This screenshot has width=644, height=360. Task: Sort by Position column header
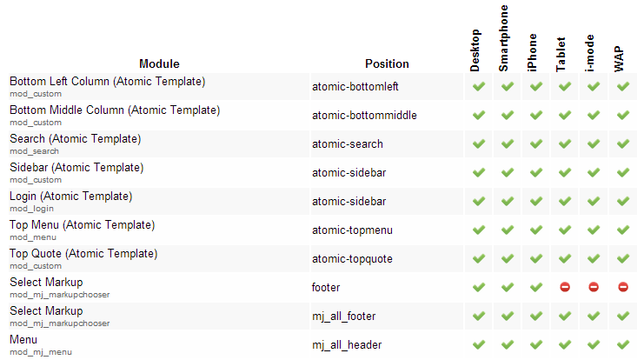click(387, 63)
